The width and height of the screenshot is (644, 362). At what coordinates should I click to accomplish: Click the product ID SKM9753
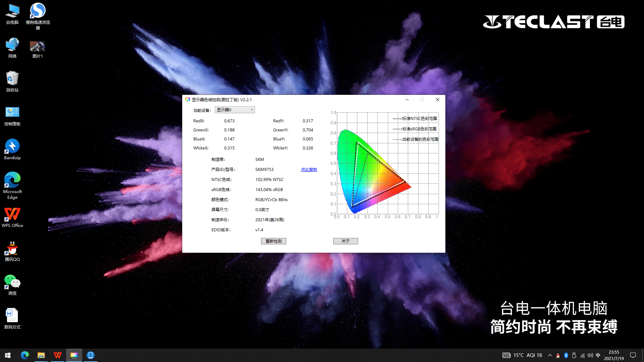point(264,170)
